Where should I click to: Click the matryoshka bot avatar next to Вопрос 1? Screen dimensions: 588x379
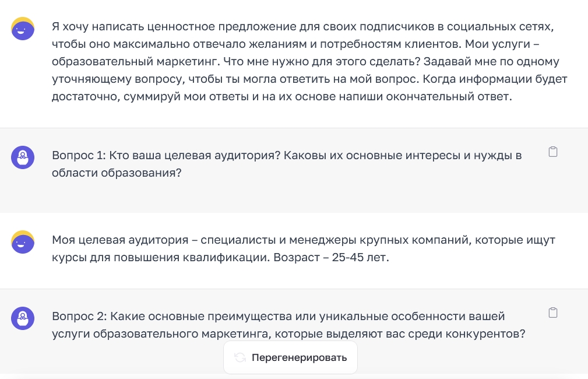point(23,157)
